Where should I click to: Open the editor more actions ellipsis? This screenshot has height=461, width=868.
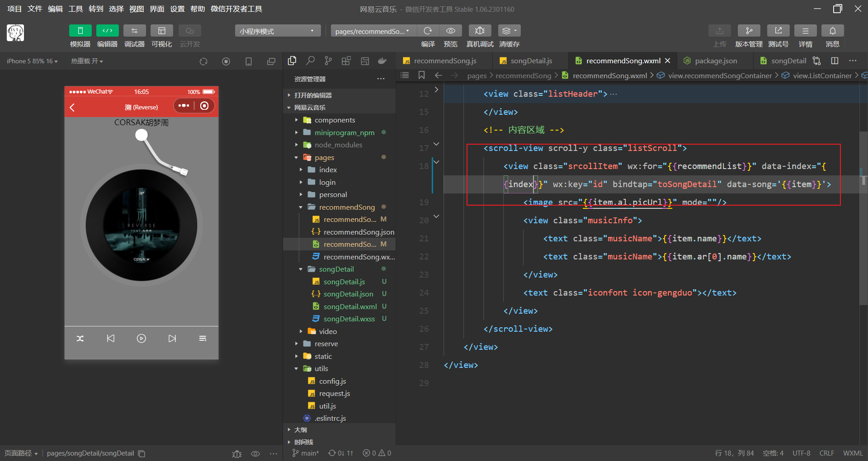(x=853, y=61)
